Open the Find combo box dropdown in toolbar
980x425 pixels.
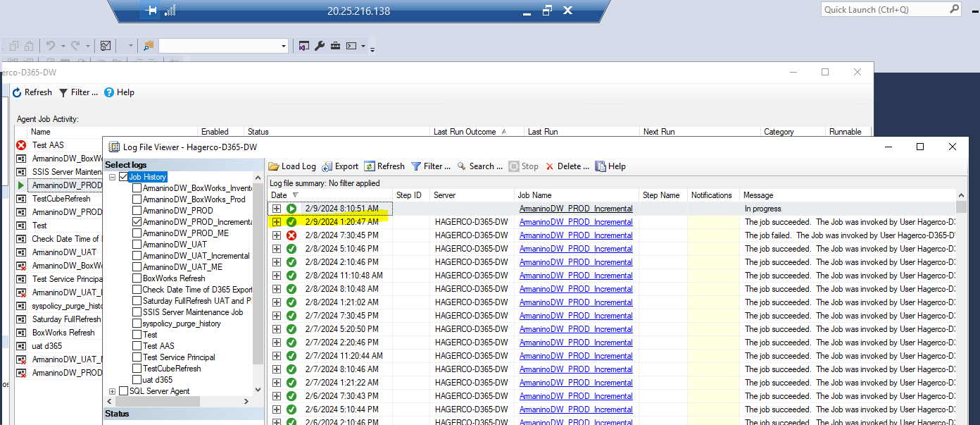284,46
